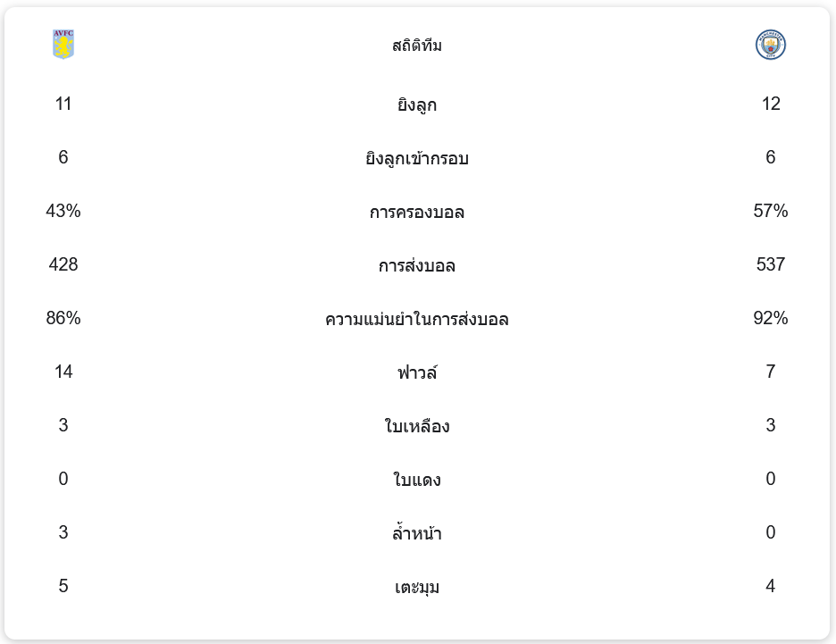Select the ยิงลูก stat label

[x=417, y=105]
